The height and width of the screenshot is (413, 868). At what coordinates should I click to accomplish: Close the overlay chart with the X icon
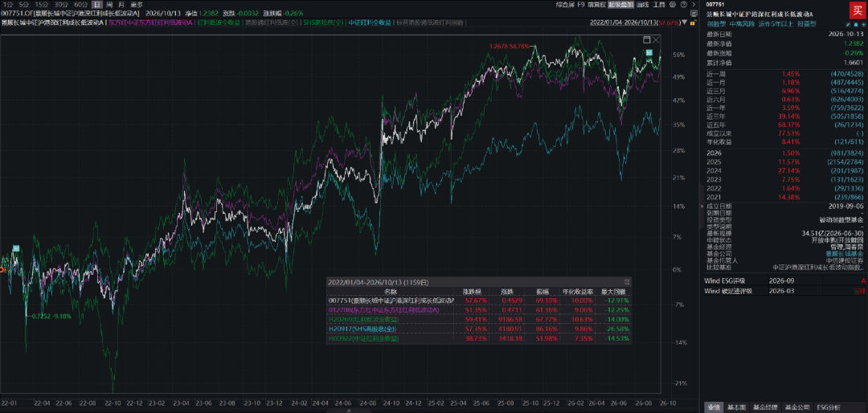pos(656,40)
